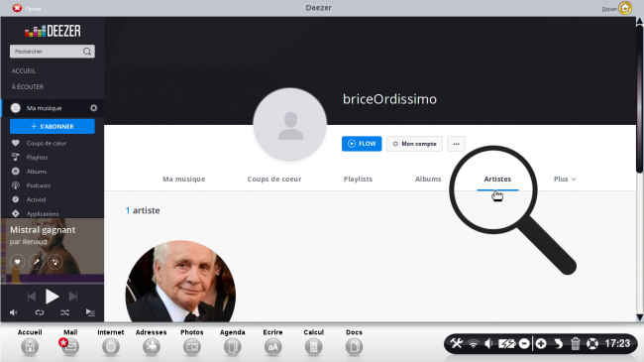Select Ma musique in sidebar
This screenshot has height=362, width=644.
pos(44,108)
